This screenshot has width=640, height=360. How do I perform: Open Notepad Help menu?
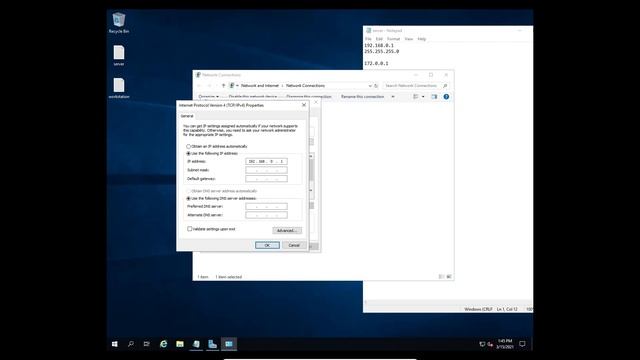coord(422,39)
